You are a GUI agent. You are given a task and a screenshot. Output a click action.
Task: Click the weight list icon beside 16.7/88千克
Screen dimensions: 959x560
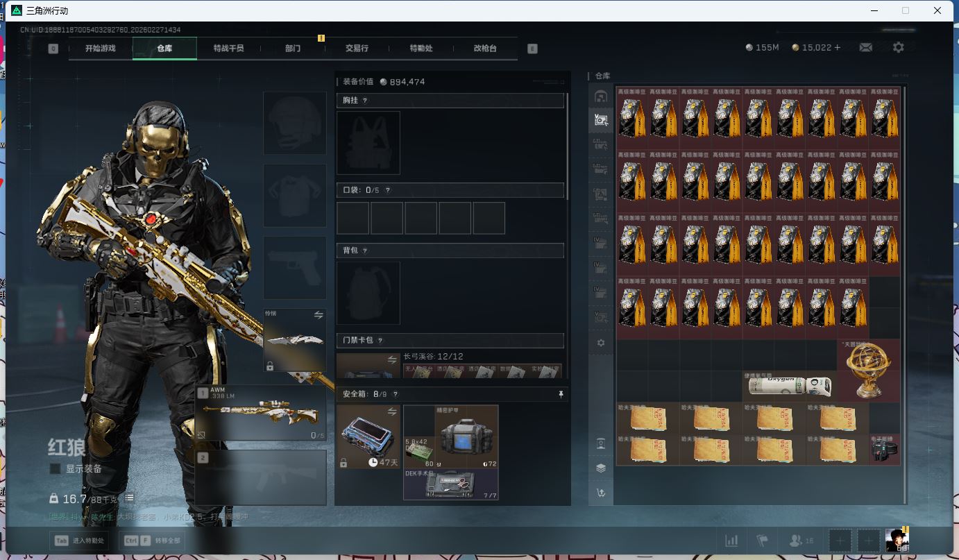(x=130, y=498)
